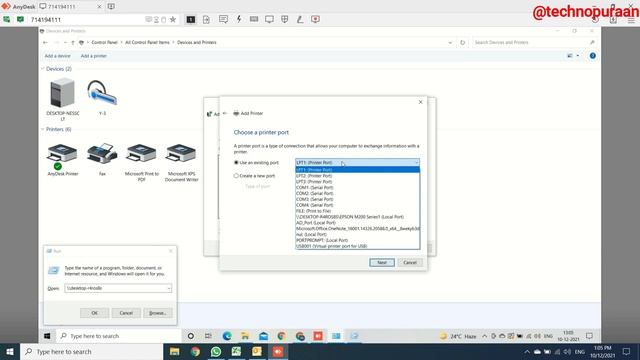The width and height of the screenshot is (640, 360).
Task: Choose USB001 virtual printer port for USB
Action: [357, 246]
